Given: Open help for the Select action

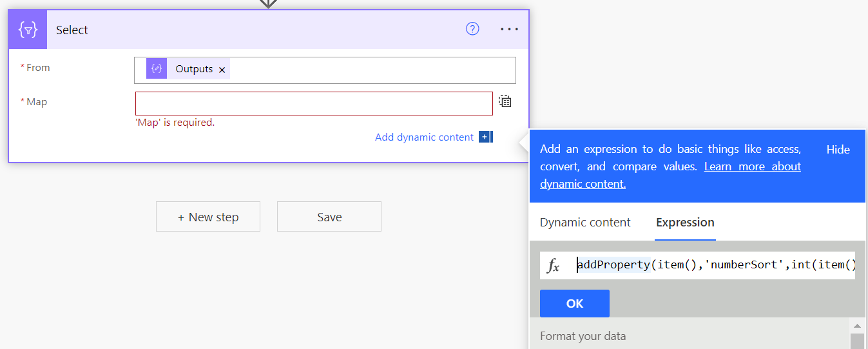Looking at the screenshot, I should 472,29.
